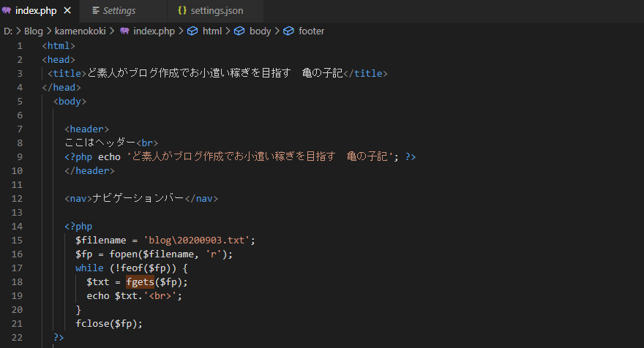This screenshot has width=644, height=348.
Task: Select body symbol in breadcrumb
Action: pos(260,31)
